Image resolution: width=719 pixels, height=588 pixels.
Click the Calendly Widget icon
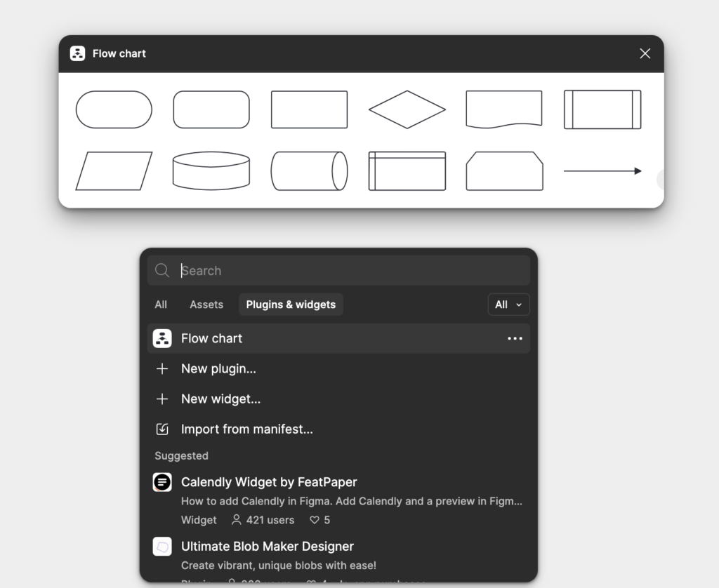(x=162, y=482)
